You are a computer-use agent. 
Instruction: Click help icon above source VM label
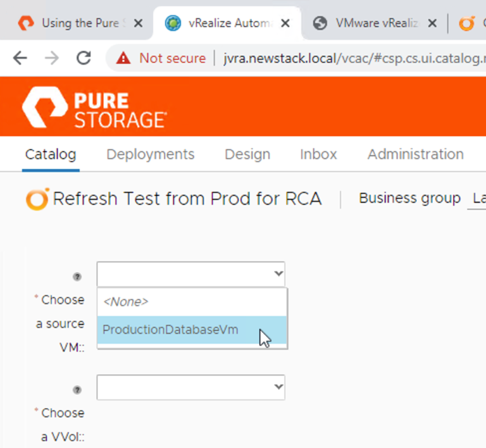pyautogui.click(x=78, y=277)
